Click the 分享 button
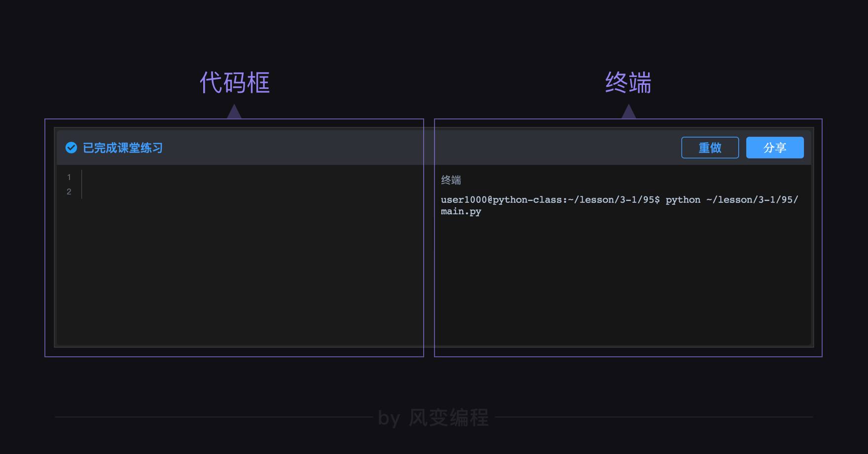 (774, 148)
